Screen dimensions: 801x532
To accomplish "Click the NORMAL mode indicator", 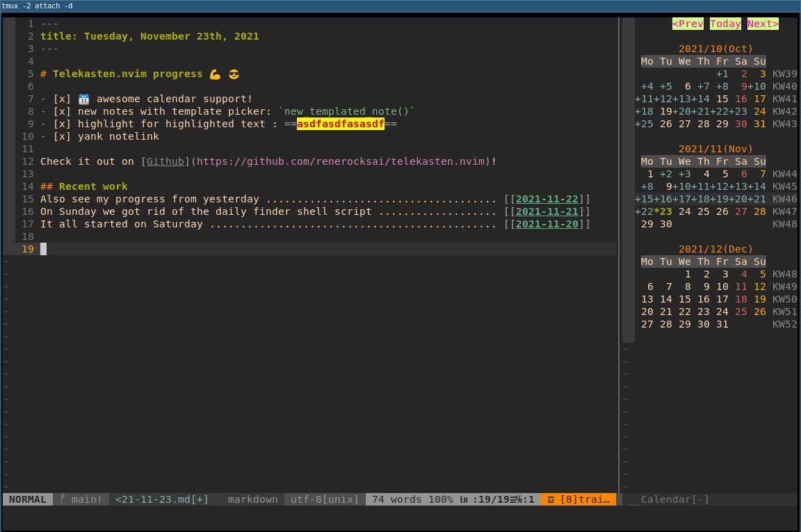I will click(28, 499).
